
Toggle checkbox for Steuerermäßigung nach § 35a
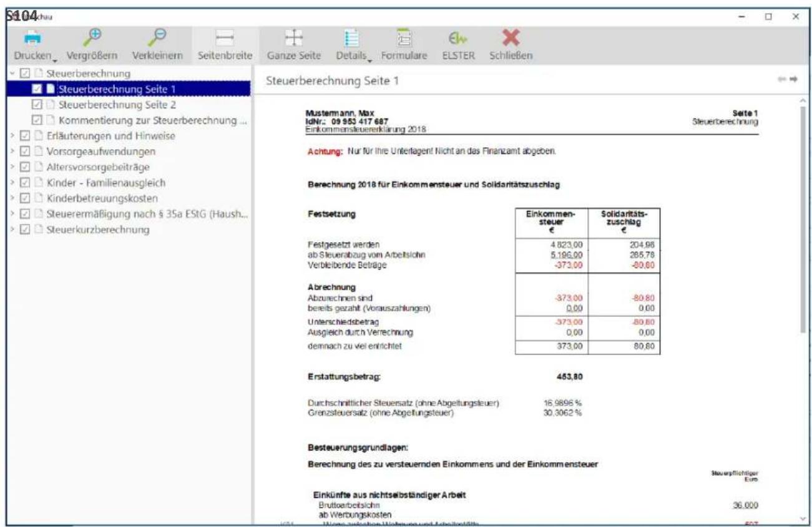pyautogui.click(x=25, y=214)
